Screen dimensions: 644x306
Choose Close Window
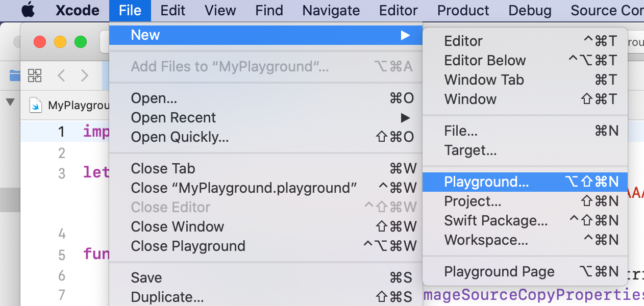266,226
